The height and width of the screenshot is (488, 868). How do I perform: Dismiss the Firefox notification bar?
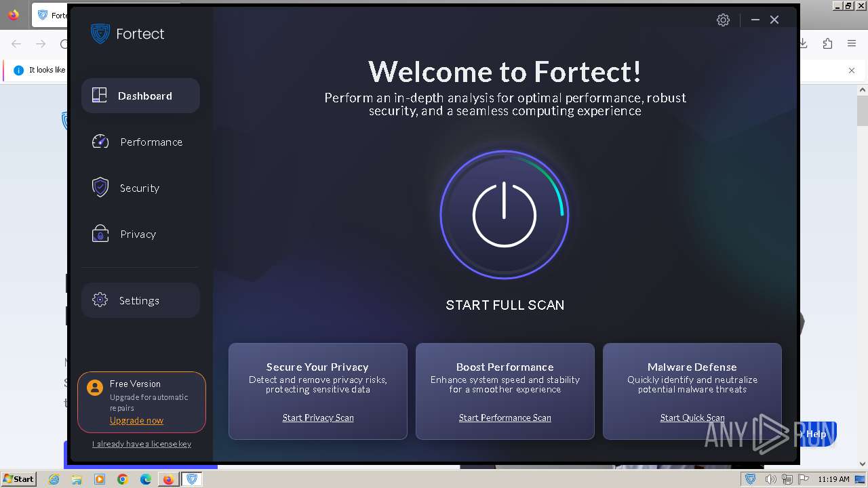click(x=852, y=70)
